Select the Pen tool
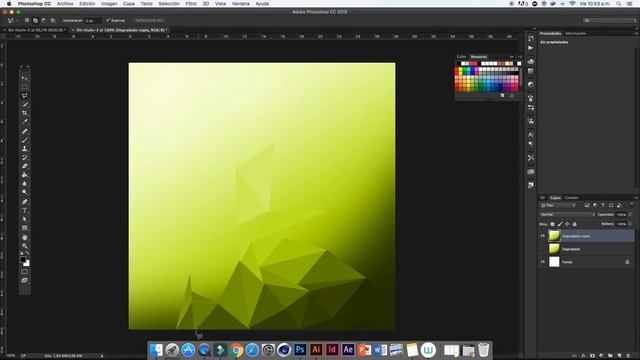This screenshot has height=360, width=640. tap(24, 202)
